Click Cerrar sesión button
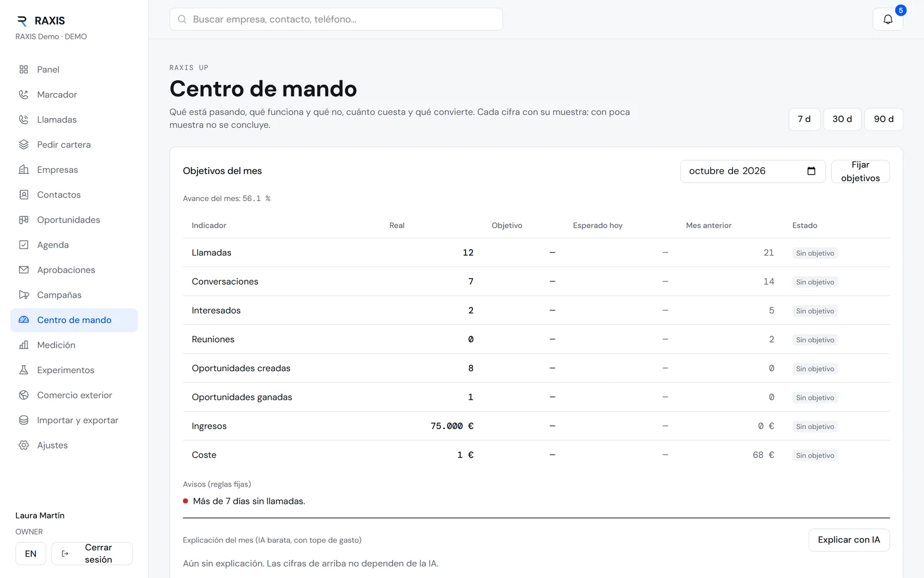 92,553
